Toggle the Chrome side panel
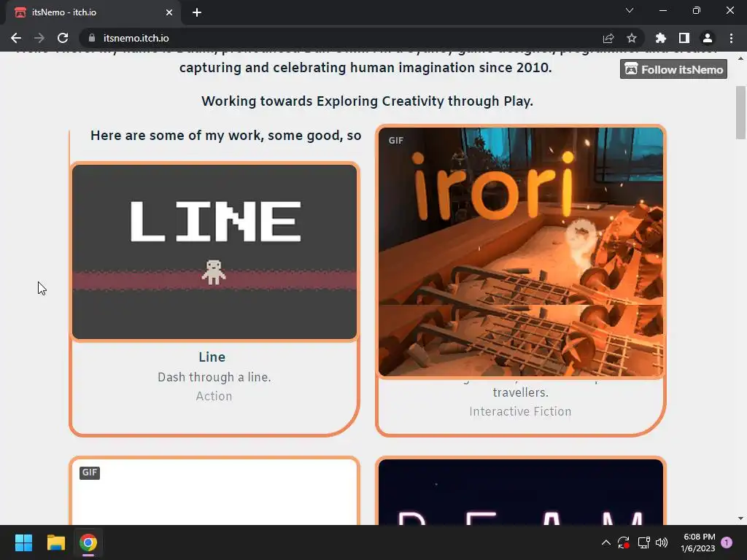This screenshot has height=560, width=747. click(x=684, y=38)
